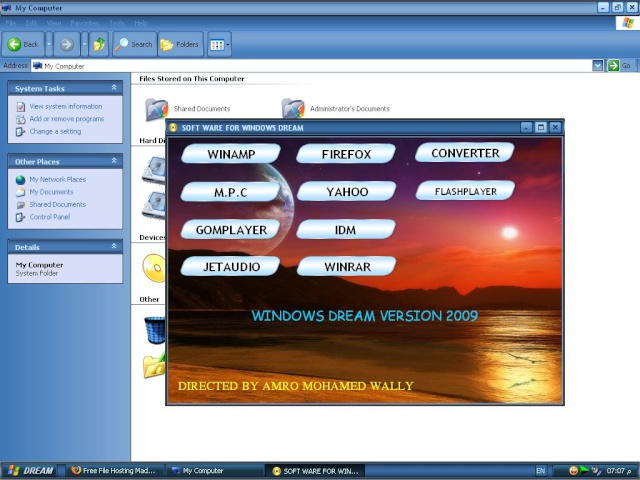This screenshot has height=480, width=640.
Task: Open the JETAUDIO button
Action: (x=231, y=267)
